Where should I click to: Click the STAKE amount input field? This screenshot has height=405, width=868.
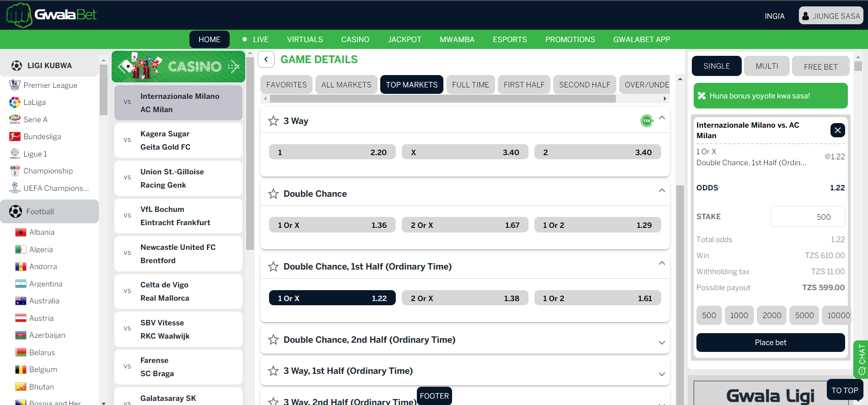pyautogui.click(x=808, y=216)
